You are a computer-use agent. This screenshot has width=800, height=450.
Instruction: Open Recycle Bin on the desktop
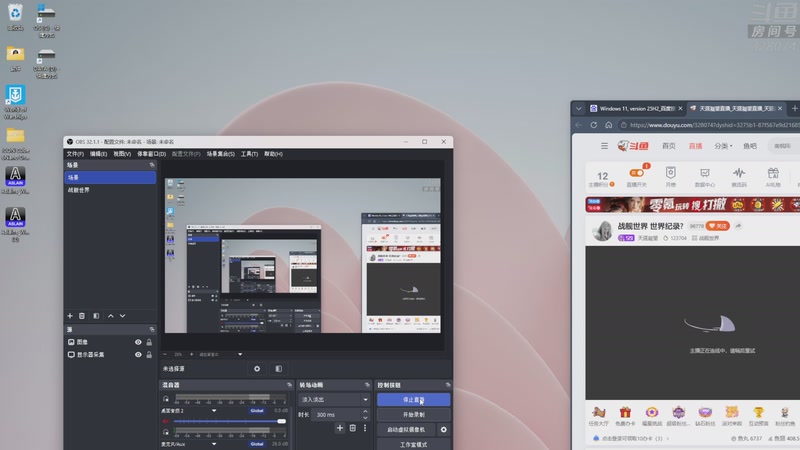tap(15, 17)
